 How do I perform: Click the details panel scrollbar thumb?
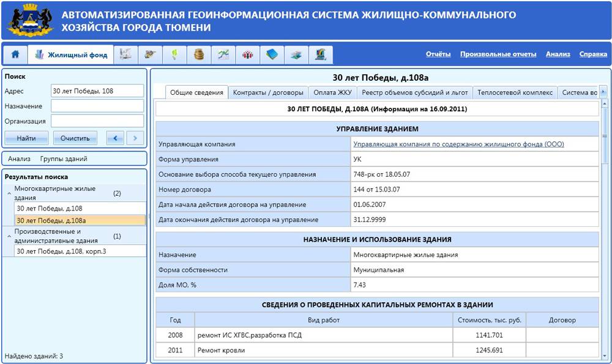(605, 136)
